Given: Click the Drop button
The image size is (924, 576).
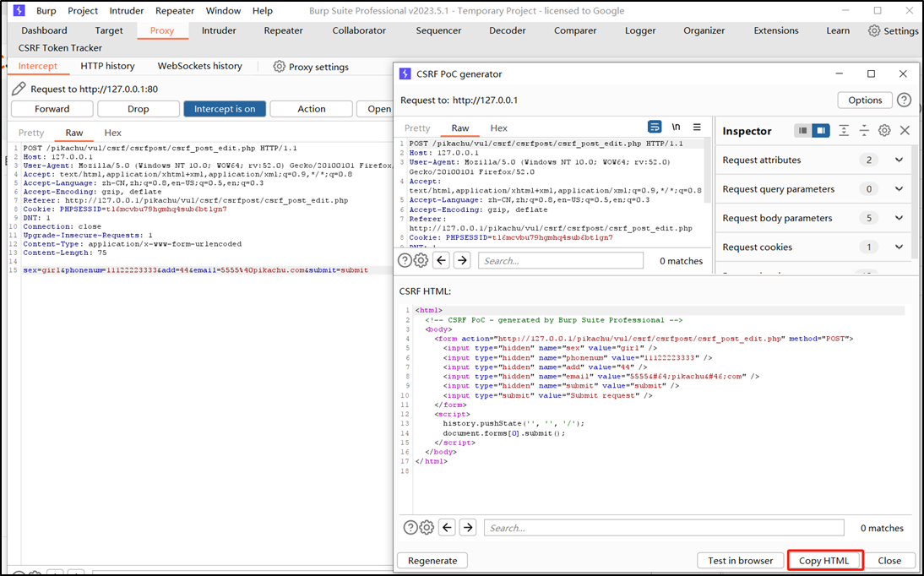Looking at the screenshot, I should [138, 109].
